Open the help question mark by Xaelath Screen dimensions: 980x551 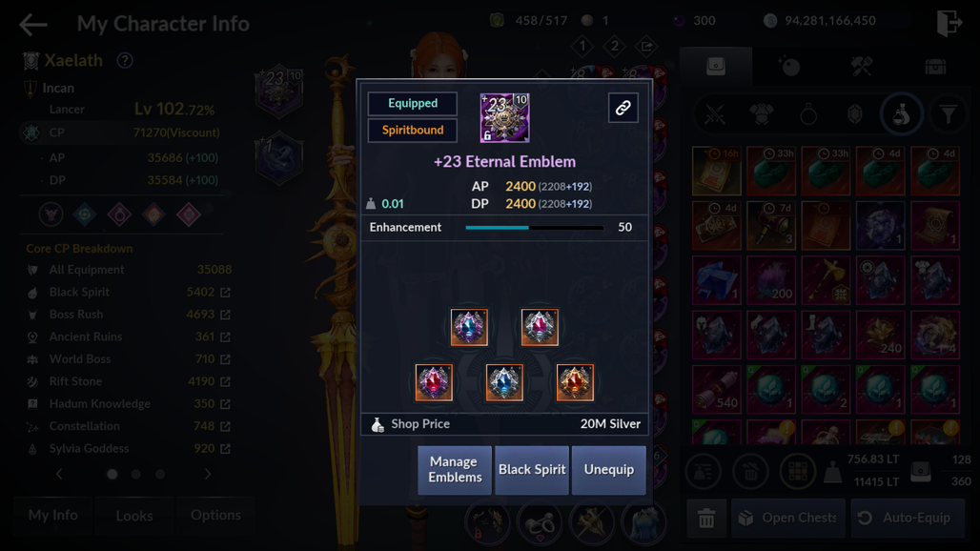point(125,61)
